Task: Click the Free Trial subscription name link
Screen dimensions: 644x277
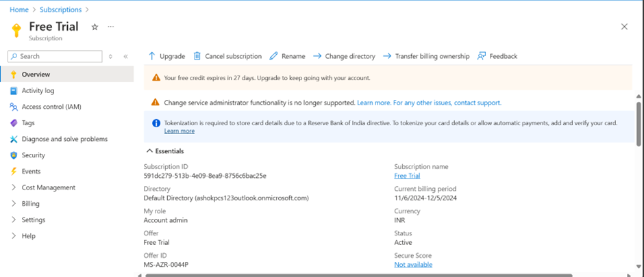Action: pyautogui.click(x=407, y=176)
